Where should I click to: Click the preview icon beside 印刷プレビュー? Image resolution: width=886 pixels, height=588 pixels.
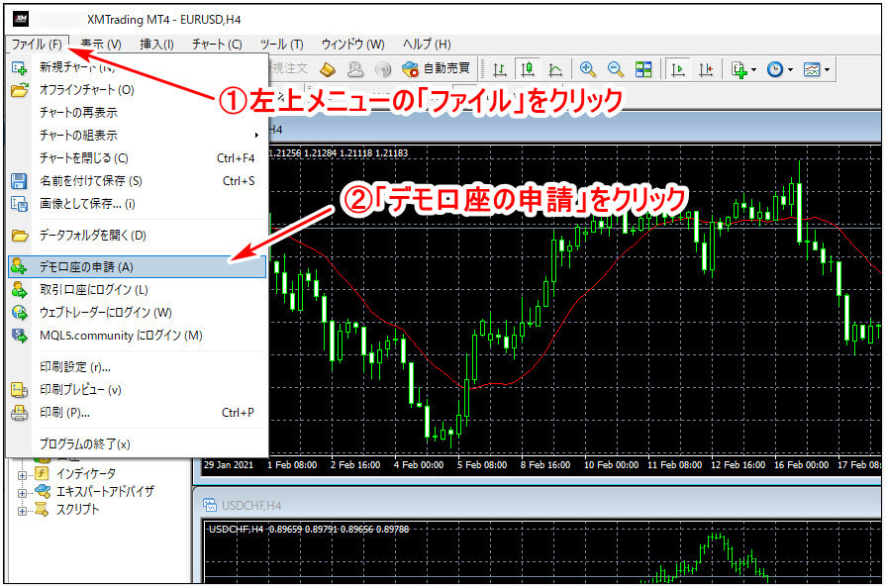tap(19, 390)
